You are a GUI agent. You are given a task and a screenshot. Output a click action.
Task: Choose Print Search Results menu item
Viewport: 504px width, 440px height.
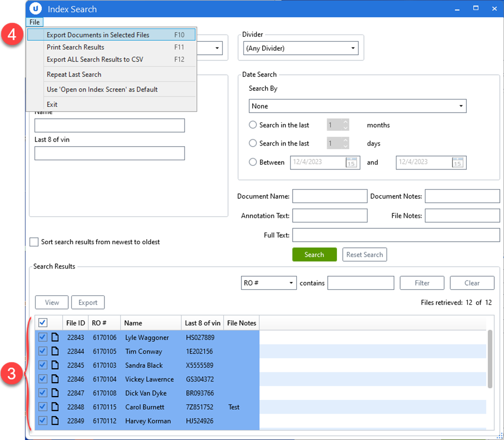click(111, 47)
